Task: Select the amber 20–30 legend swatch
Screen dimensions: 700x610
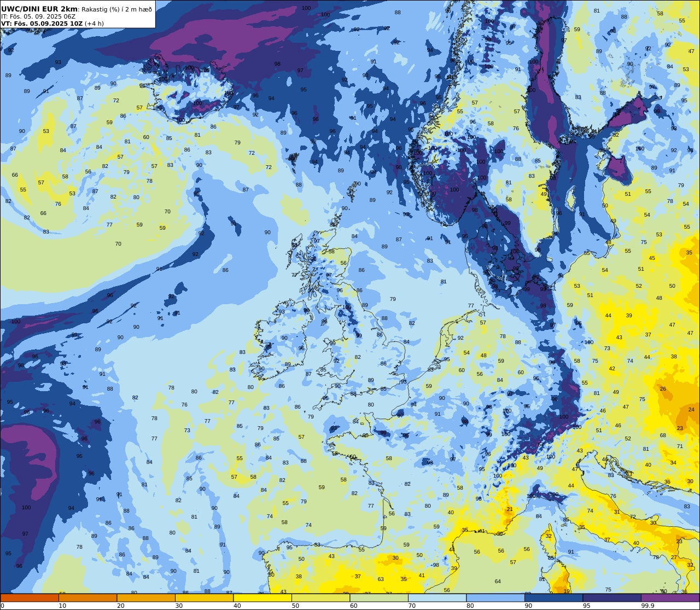Action: point(146,597)
